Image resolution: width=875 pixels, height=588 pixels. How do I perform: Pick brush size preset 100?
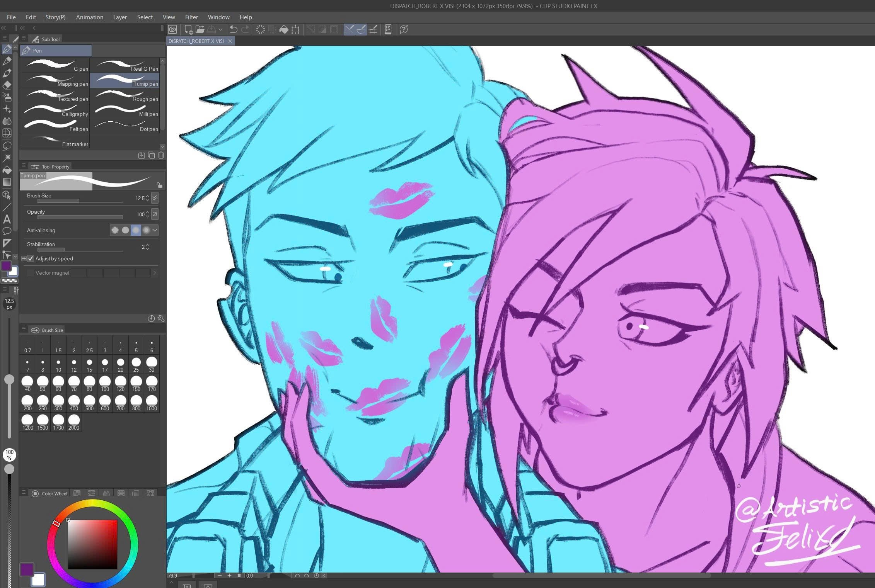105,383
